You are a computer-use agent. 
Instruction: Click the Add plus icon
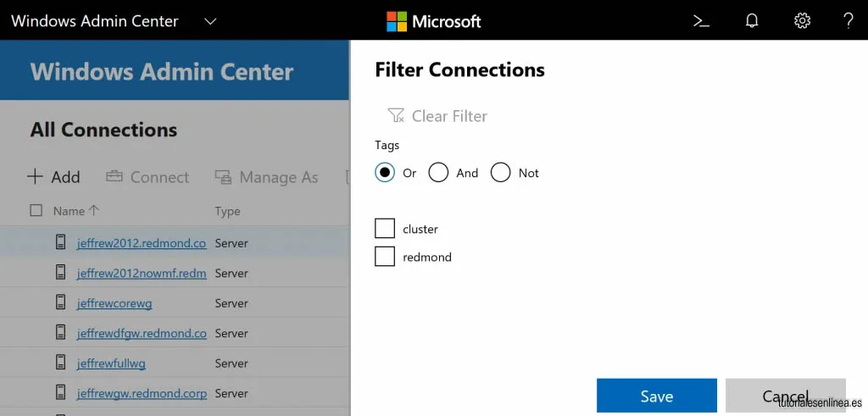[x=35, y=177]
